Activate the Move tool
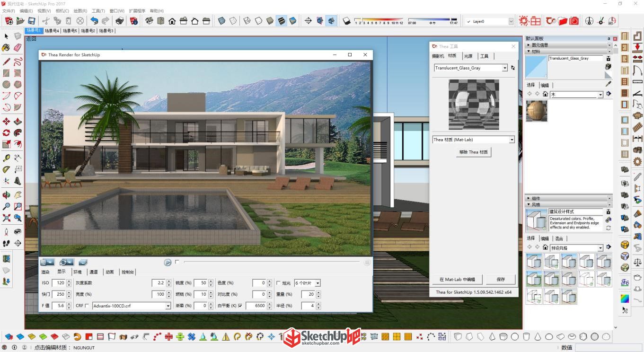This screenshot has width=644, height=352. point(6,122)
